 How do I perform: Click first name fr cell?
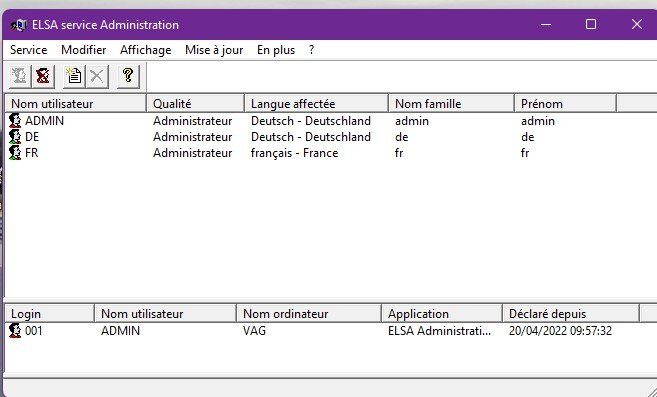(x=525, y=153)
